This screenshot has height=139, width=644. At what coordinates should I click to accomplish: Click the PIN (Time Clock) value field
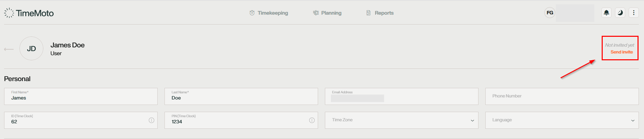(x=235, y=122)
